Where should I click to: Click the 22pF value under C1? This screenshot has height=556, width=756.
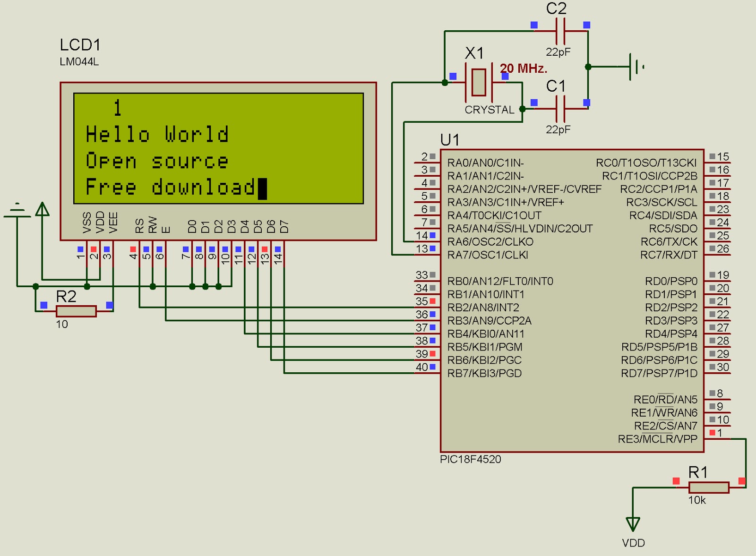[x=558, y=129]
